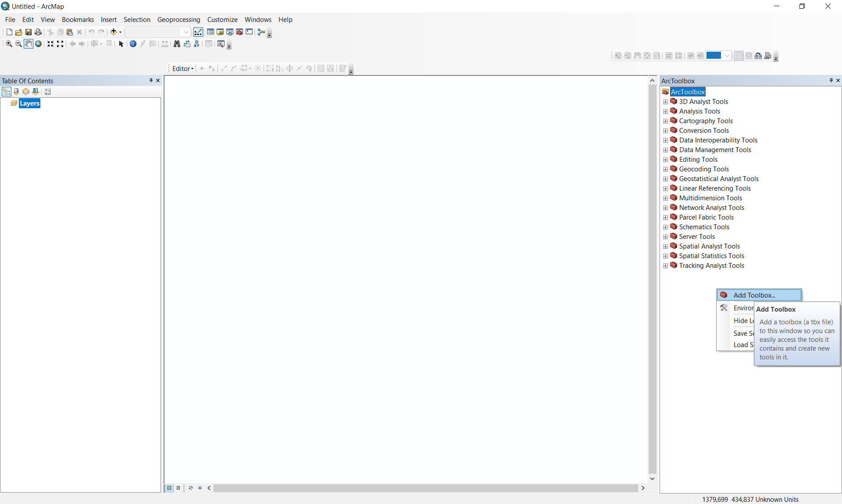Open the Measure tool
This screenshot has height=504, width=842.
click(165, 44)
